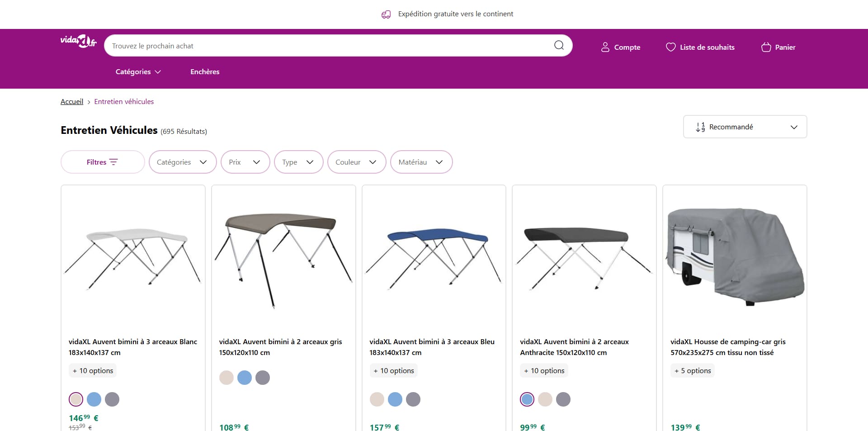Click the free shipping truck icon
Screen dimensions: 868x431
pos(386,14)
